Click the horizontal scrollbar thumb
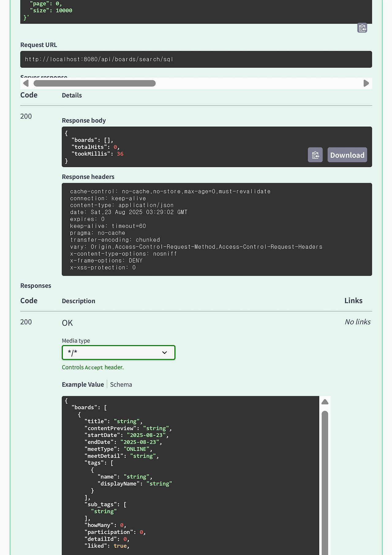This screenshot has width=392, height=555. (x=94, y=83)
